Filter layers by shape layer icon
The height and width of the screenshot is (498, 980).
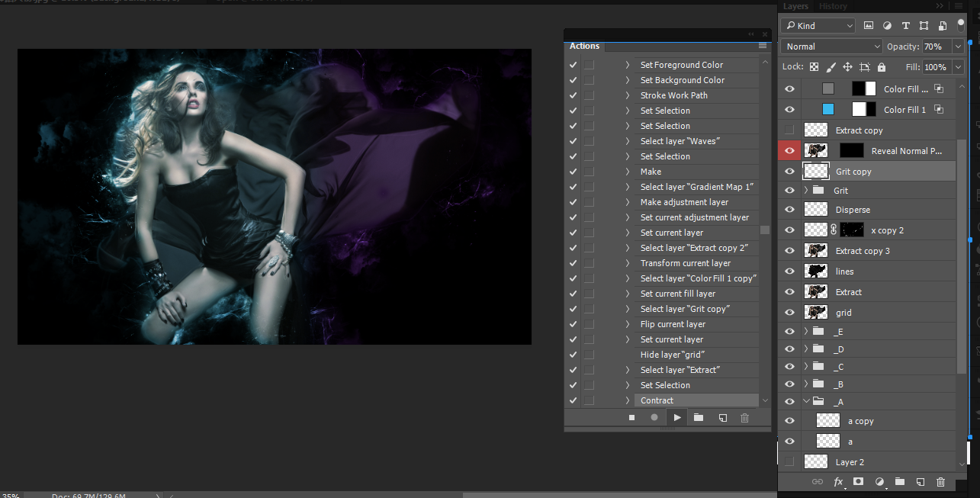pos(924,26)
